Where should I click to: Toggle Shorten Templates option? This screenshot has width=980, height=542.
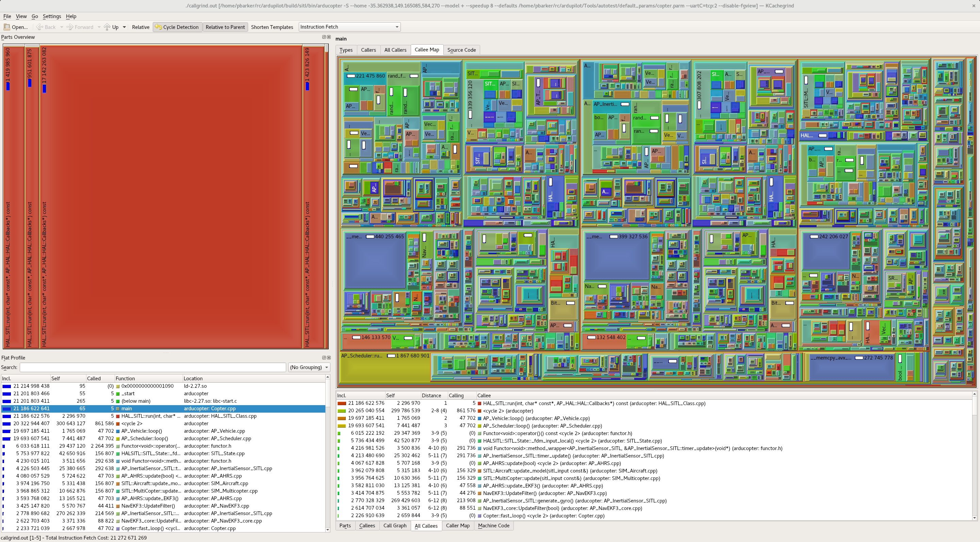tap(272, 27)
